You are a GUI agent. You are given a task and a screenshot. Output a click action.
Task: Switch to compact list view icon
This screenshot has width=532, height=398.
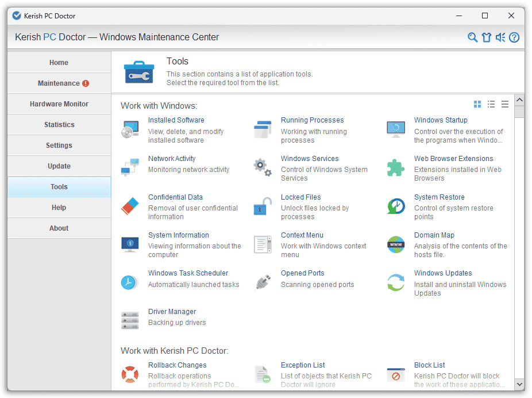click(x=505, y=104)
